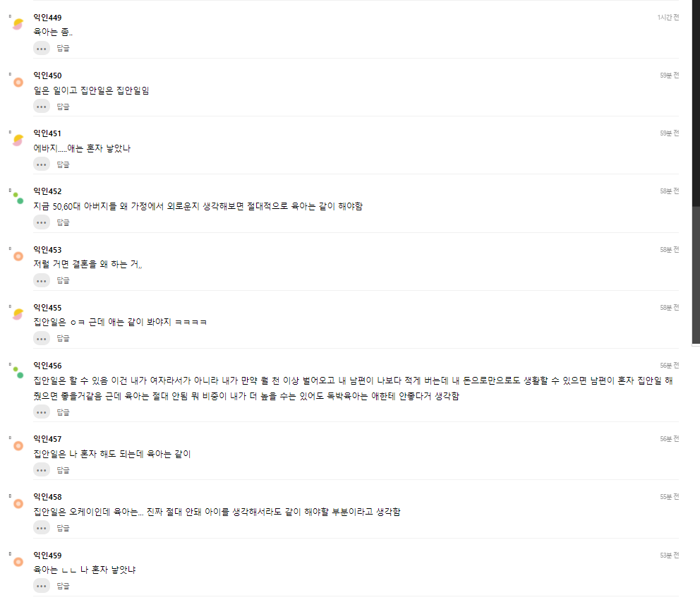Viewport: 700px width, 600px height.
Task: Reply to 익인455's comment via 답글
Action: point(63,338)
